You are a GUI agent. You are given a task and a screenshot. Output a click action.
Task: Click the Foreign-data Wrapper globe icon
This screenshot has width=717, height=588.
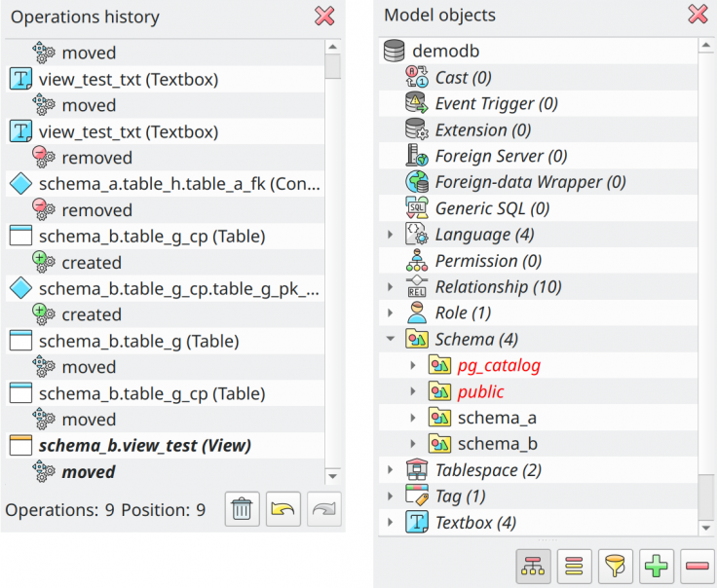coord(417,182)
